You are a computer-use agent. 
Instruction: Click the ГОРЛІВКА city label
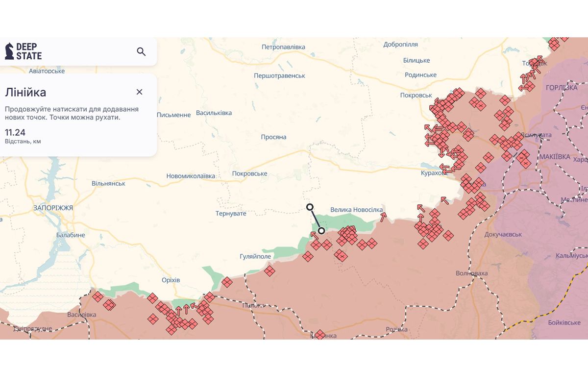[x=562, y=87]
